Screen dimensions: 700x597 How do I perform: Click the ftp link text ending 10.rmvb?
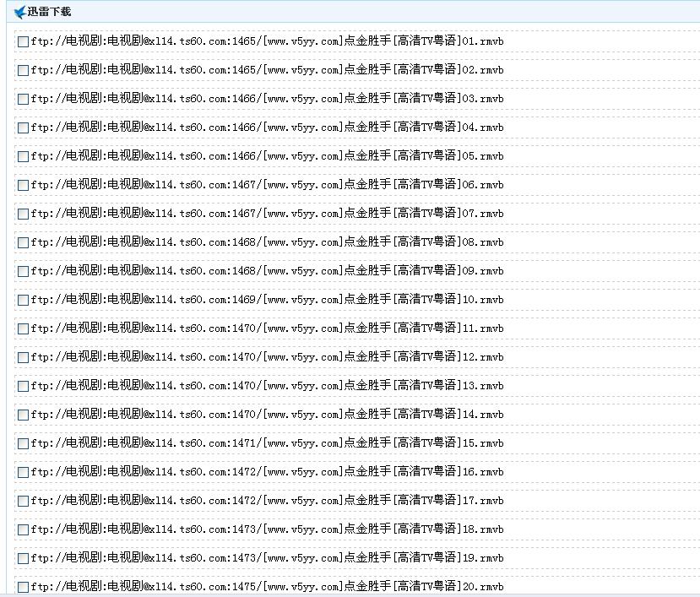coord(268,299)
